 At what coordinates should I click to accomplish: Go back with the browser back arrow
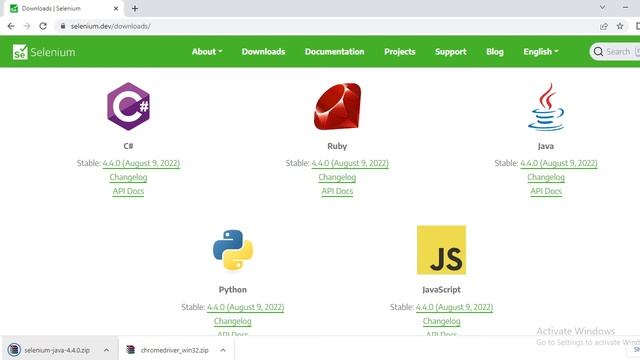pyautogui.click(x=11, y=26)
